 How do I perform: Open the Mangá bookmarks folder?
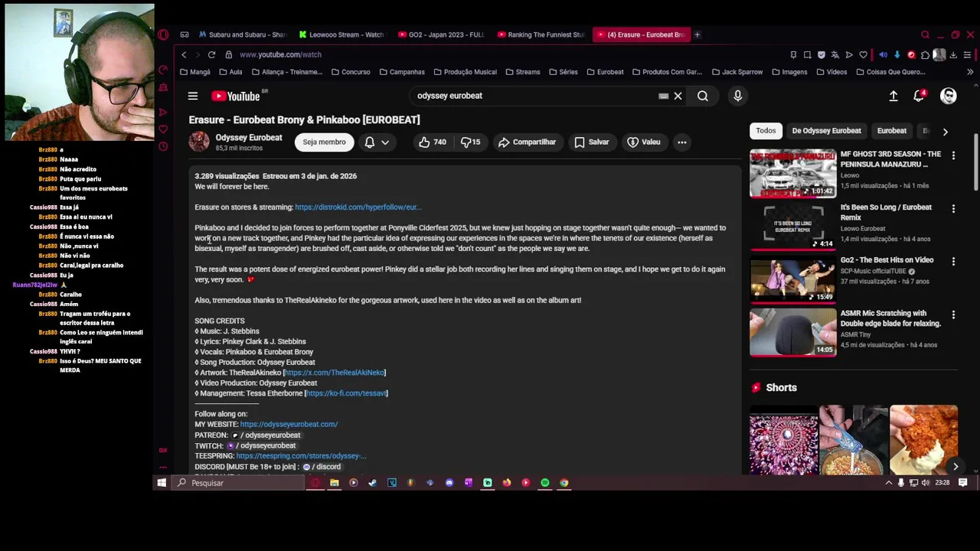tap(194, 72)
